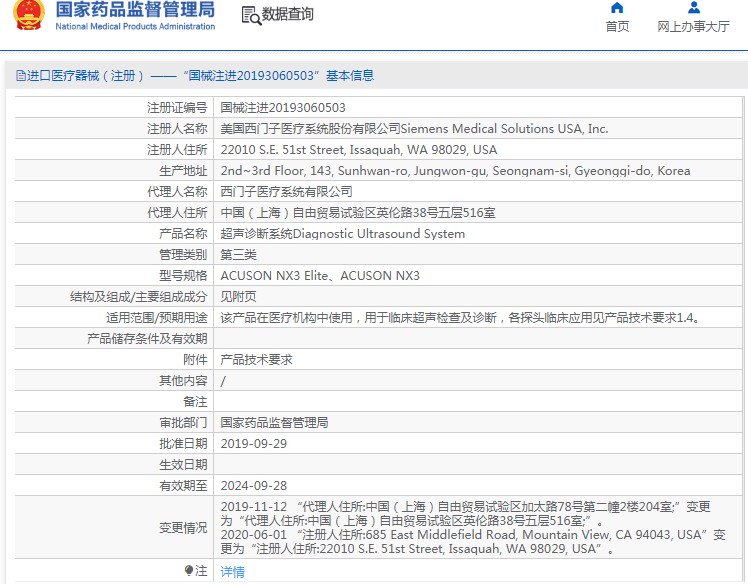The height and width of the screenshot is (584, 748).
Task: Click the 国家药品监督管理局 header title
Action: point(135,10)
